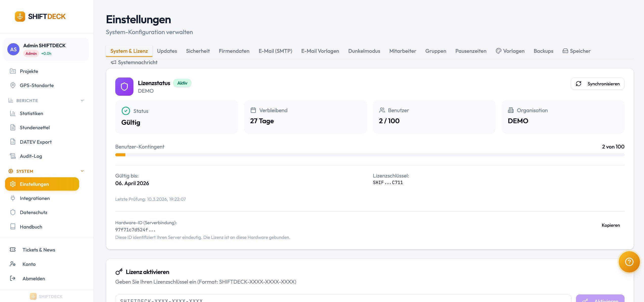
Task: Open GPS-Standorte from the sidebar
Action: [x=37, y=85]
